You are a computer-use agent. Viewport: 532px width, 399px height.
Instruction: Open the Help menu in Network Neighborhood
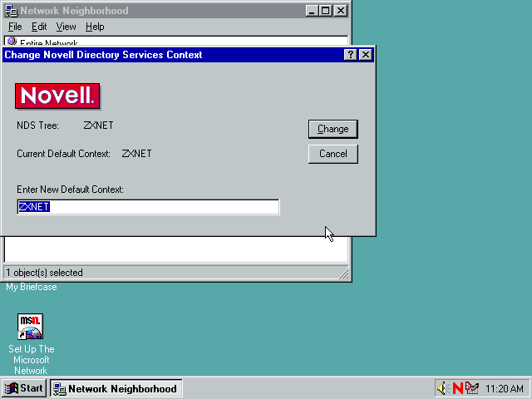(95, 27)
